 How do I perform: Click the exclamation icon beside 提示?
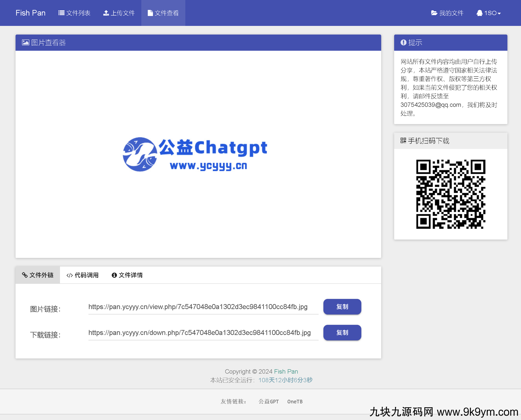coord(403,43)
